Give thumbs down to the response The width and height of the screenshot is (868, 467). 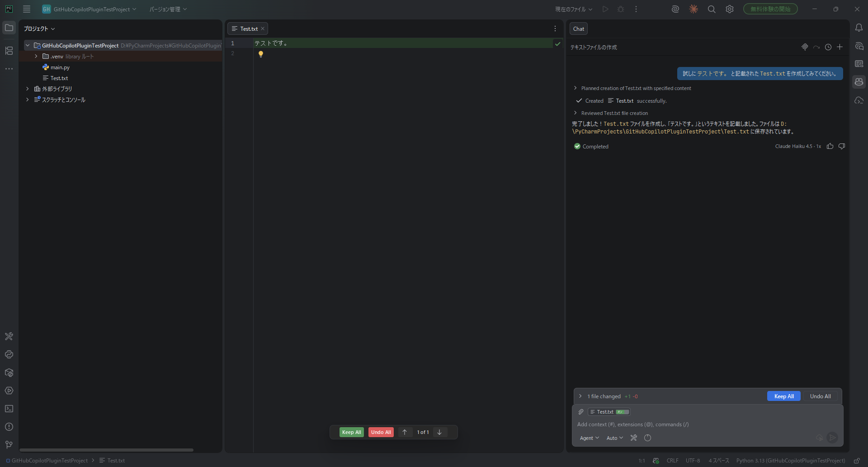click(x=842, y=146)
